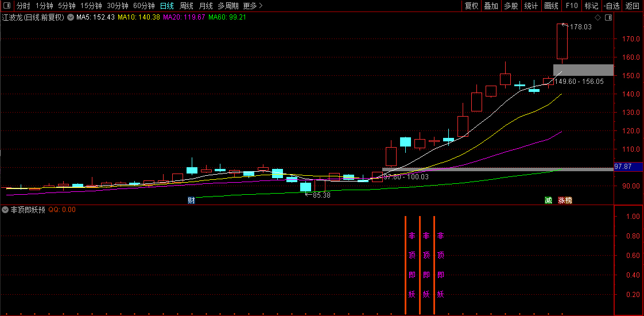This screenshot has width=644, height=316.
Task: Click the 85.38 low price label
Action: (x=321, y=195)
